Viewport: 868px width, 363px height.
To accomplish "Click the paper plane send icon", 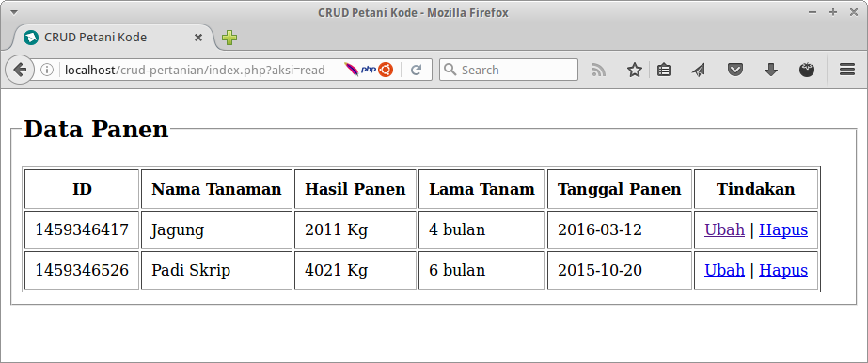I will coord(699,70).
